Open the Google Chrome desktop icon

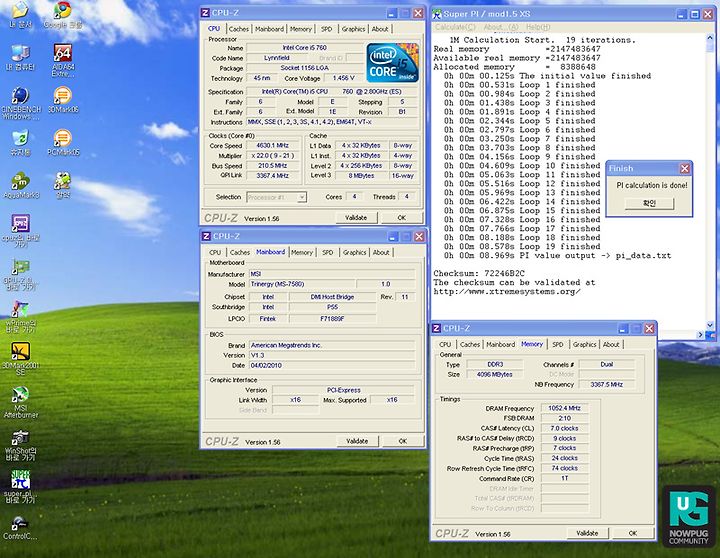pos(63,14)
